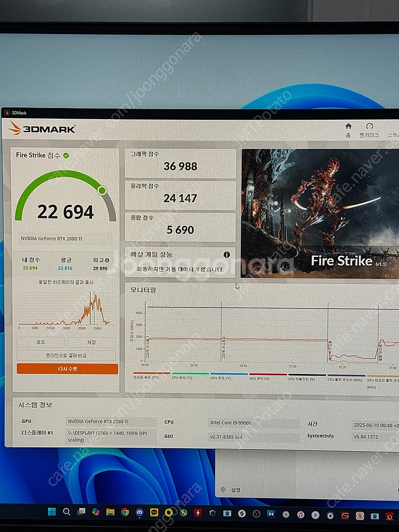The image size is (399, 532).
Task: Click the best score 29 095
Action: pos(100,268)
